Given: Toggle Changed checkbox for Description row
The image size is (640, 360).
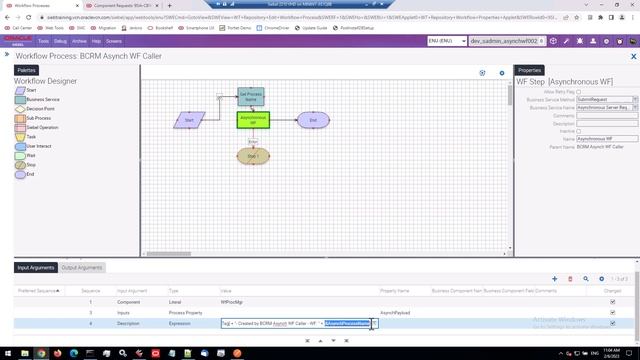Looking at the screenshot, I should 613,323.
